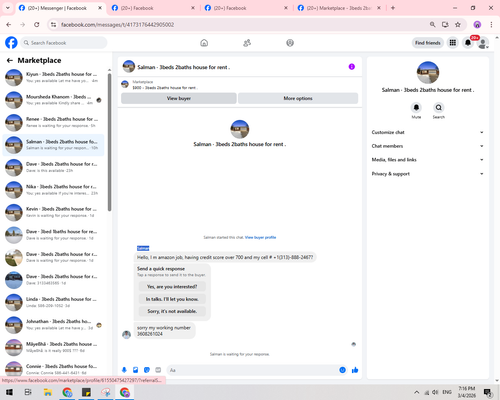Image resolution: width=500 pixels, height=400 pixels.
Task: Open the account profile avatar menu
Action: 483,43
